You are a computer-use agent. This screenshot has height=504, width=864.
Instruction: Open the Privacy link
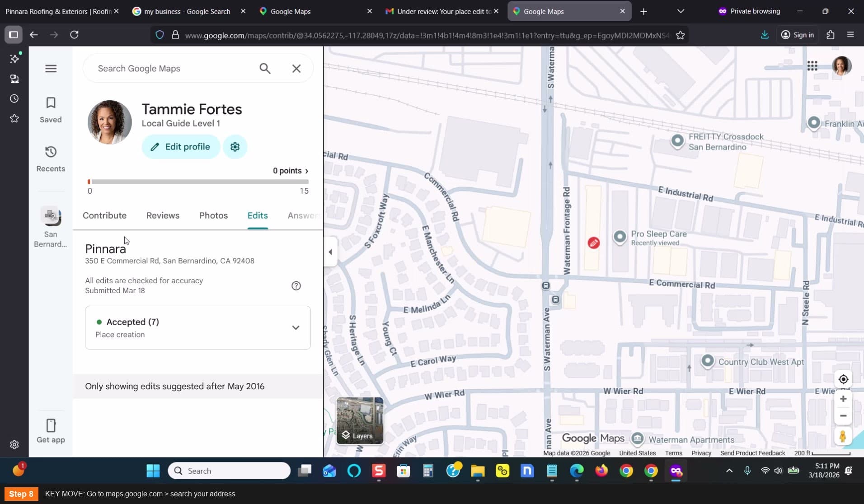701,453
